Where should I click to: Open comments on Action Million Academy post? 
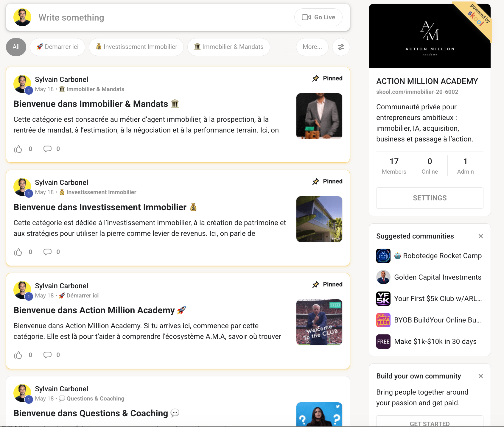[47, 355]
